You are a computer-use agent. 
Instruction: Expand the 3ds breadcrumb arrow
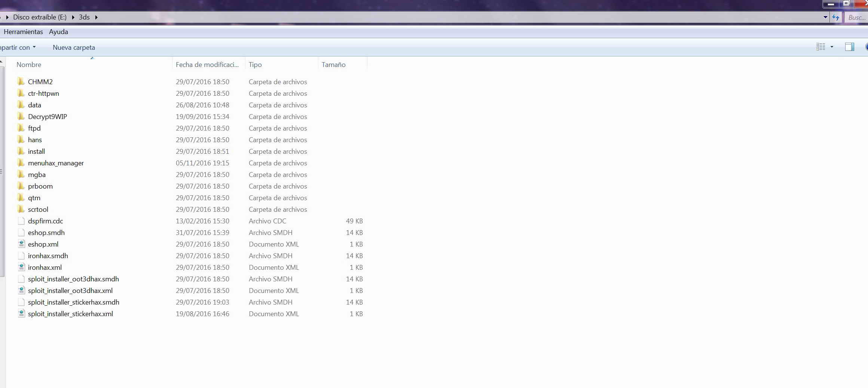coord(96,17)
